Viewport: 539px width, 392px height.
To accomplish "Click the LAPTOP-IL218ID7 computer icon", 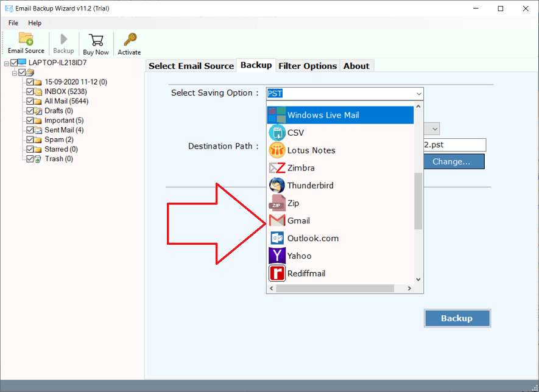I will point(22,63).
